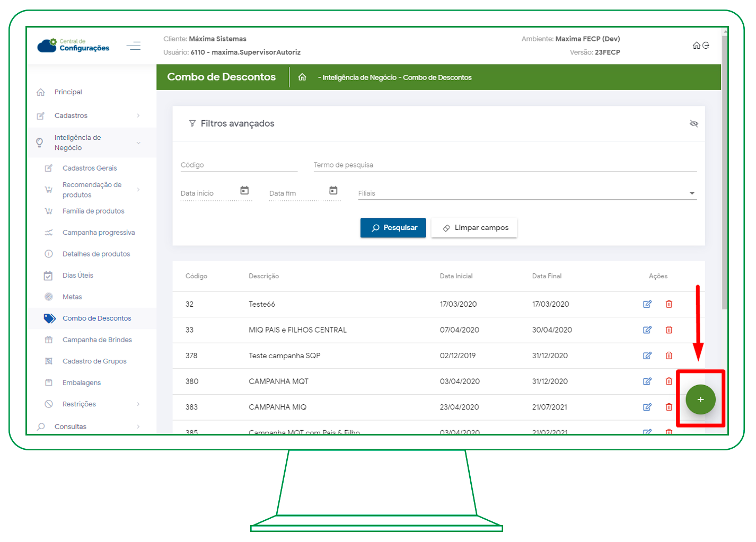This screenshot has height=542, width=756.
Task: Open the Data fim calendar picker
Action: tap(333, 190)
